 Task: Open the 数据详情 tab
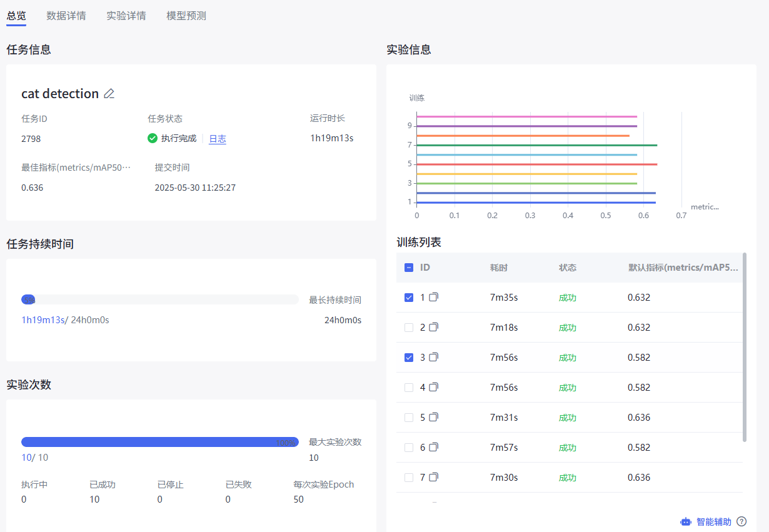tap(66, 16)
